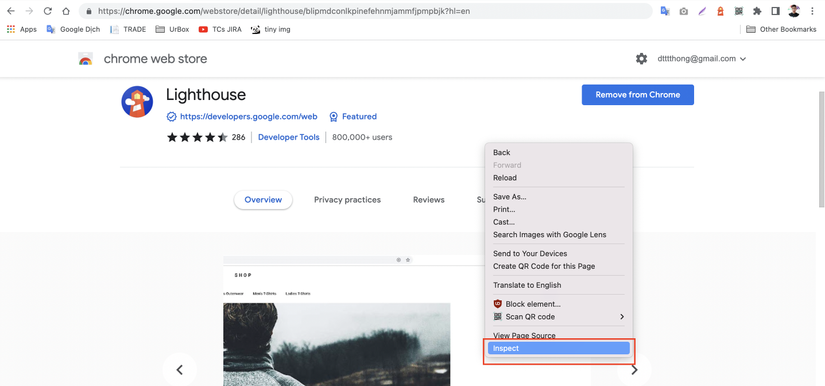The image size is (825, 386).
Task: Click the address bar URL field
Action: pos(366,11)
